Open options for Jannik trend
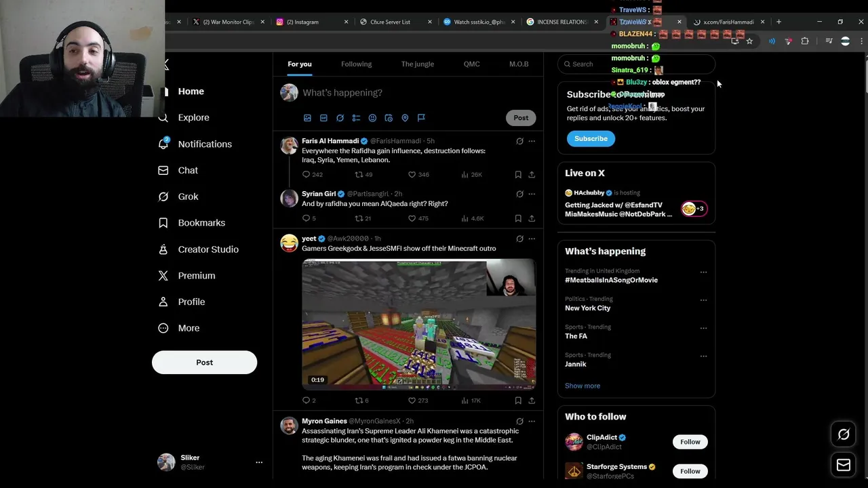The width and height of the screenshot is (868, 488). (703, 356)
